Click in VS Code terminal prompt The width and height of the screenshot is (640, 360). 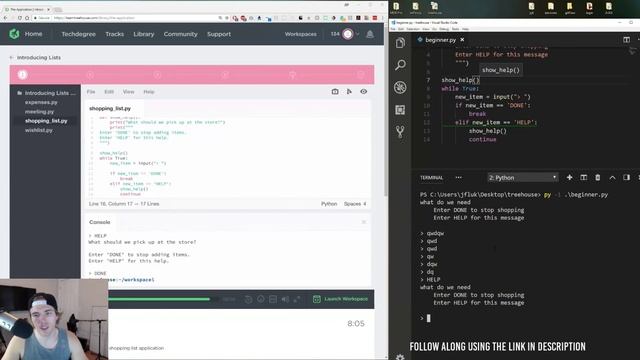coord(429,318)
